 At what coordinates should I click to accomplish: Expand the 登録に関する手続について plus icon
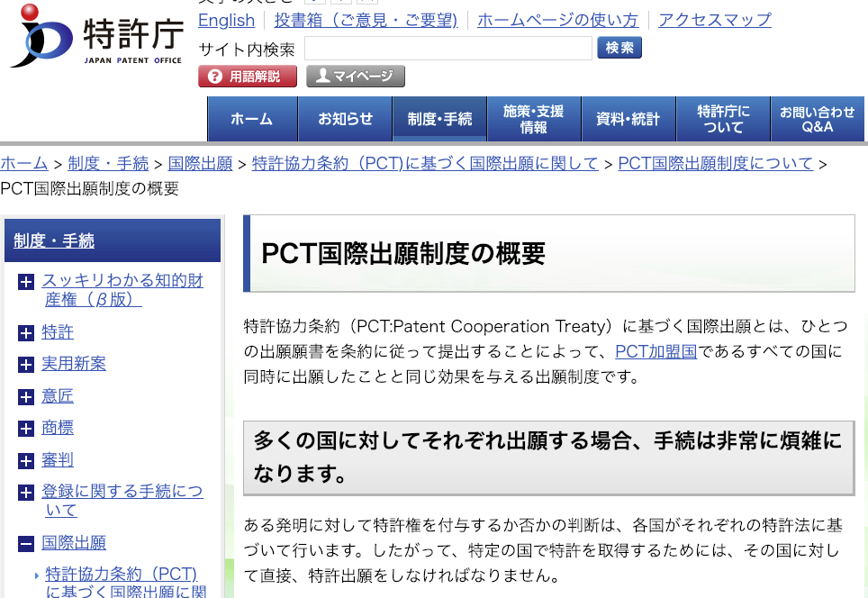coord(25,493)
